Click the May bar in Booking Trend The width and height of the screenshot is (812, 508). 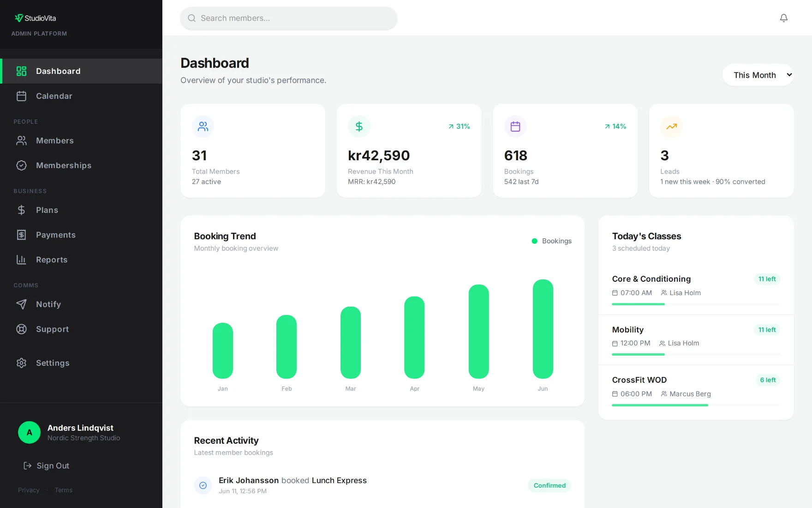[x=478, y=332]
